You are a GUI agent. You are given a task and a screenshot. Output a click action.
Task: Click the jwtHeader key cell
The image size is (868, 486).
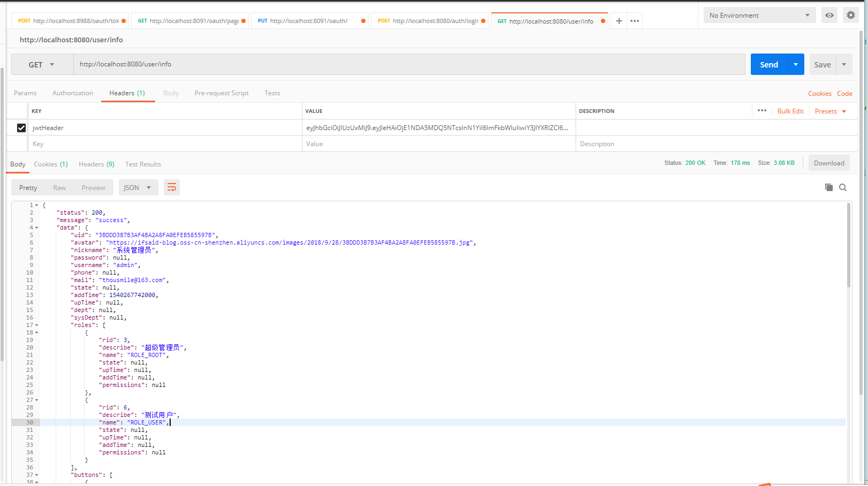pos(165,128)
